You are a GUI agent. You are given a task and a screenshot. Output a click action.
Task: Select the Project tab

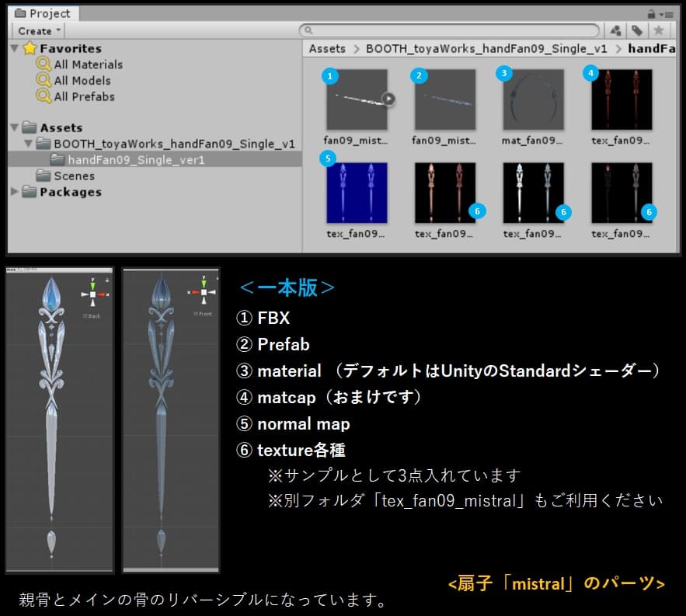click(44, 13)
